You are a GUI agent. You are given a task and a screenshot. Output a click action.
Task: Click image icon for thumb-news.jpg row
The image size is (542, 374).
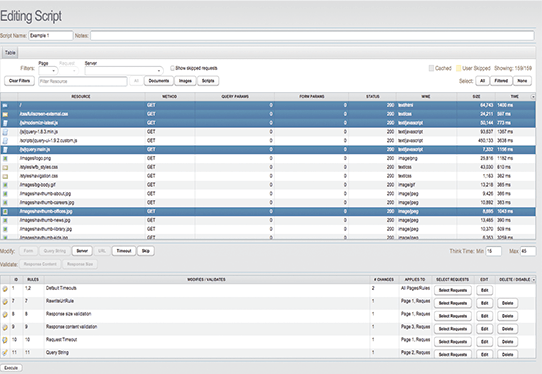pos(5,221)
